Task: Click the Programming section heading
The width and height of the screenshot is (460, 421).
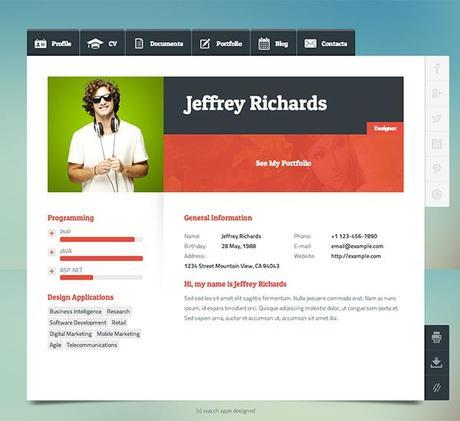Action: 71,218
